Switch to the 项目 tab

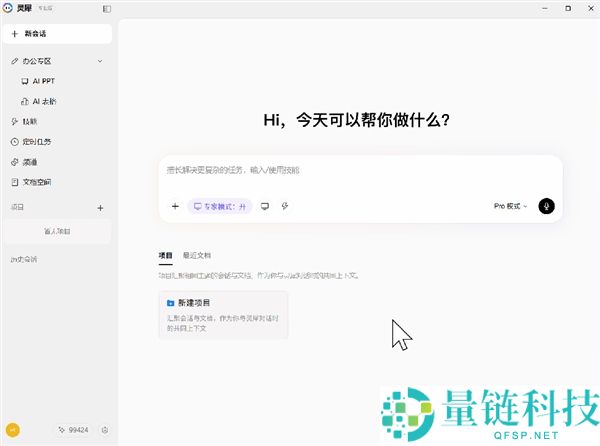click(x=165, y=256)
